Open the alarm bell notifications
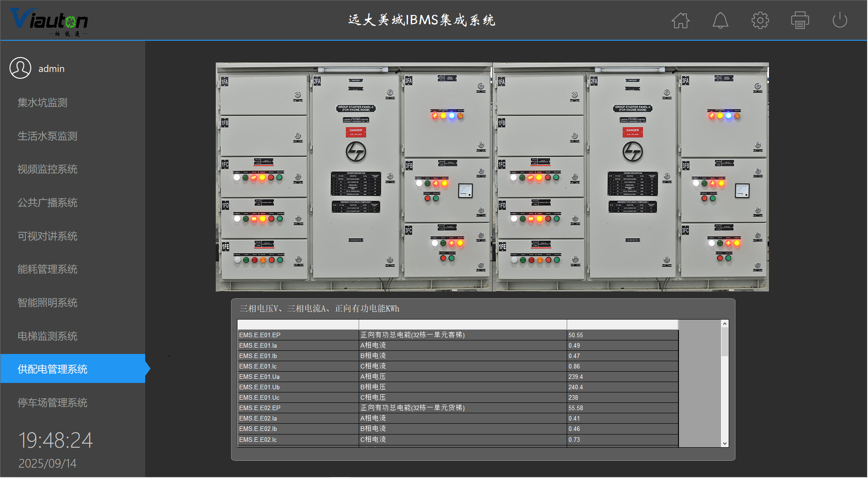The height and width of the screenshot is (478, 868). (720, 20)
